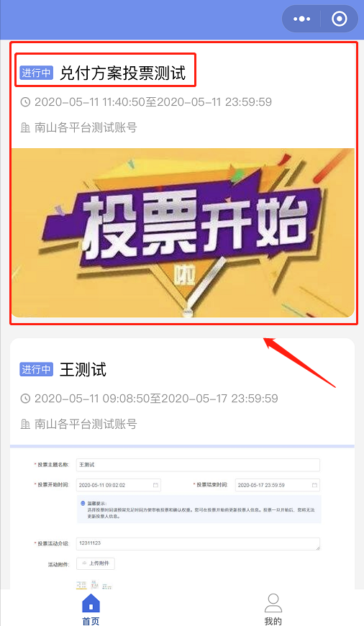Click the clock icon on first vote card

pos(25,102)
